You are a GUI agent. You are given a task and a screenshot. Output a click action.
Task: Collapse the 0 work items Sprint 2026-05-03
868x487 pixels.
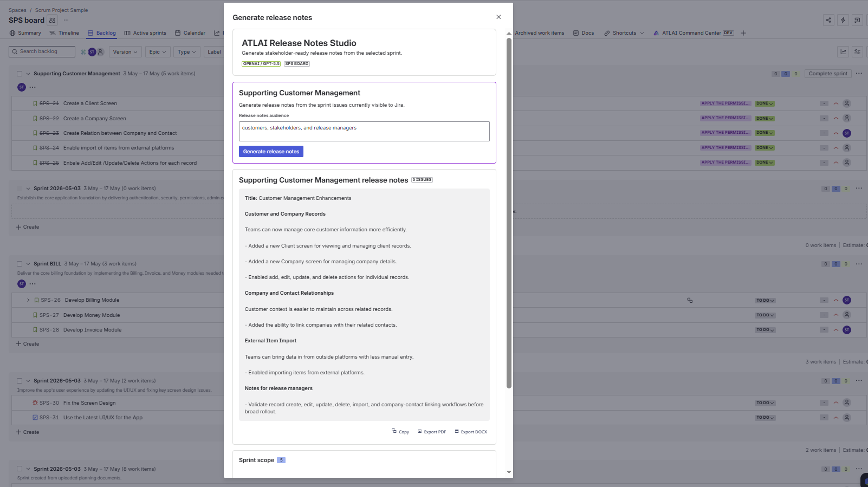(28, 189)
